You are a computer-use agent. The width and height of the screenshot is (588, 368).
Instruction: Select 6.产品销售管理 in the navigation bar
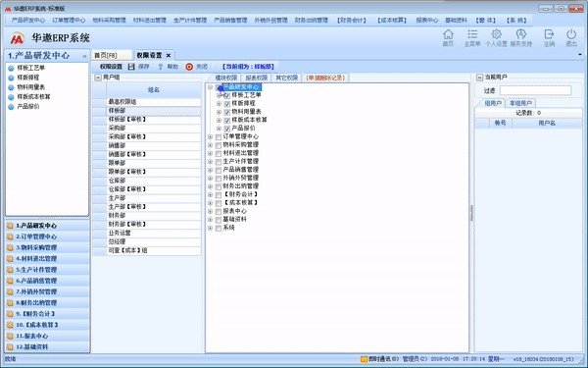click(x=48, y=281)
